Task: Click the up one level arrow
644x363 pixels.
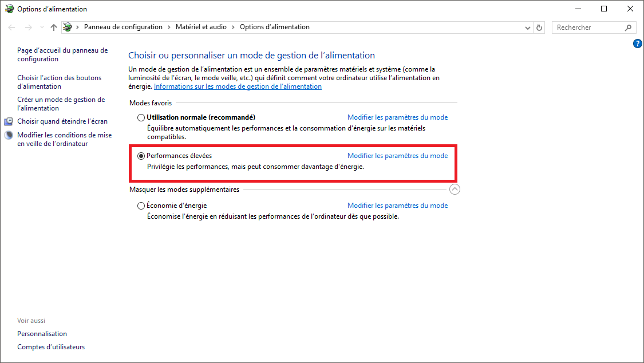Action: tap(54, 27)
